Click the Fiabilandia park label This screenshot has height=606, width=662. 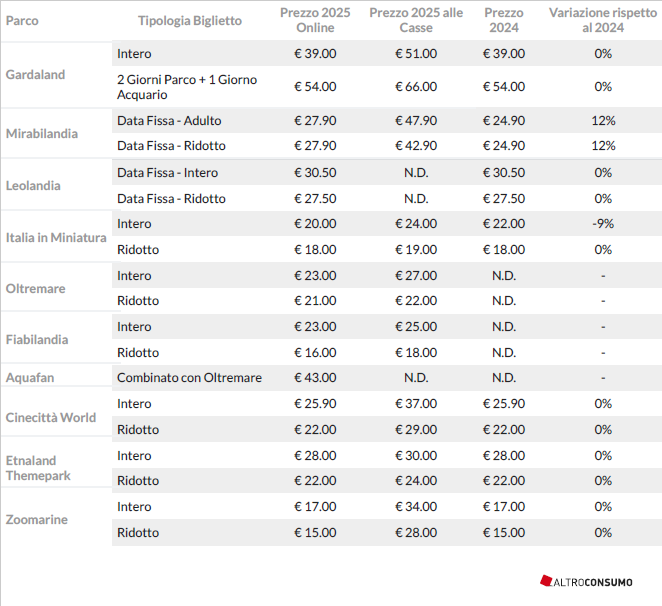(37, 340)
